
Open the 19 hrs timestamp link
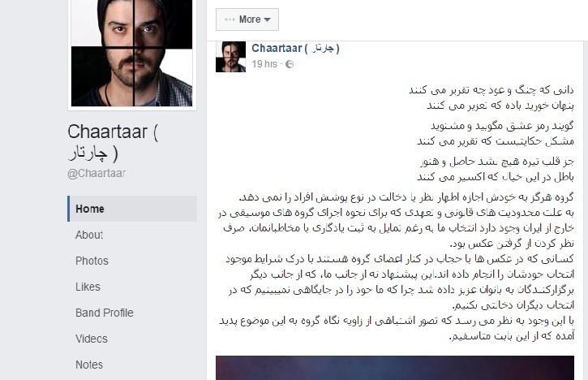point(264,64)
